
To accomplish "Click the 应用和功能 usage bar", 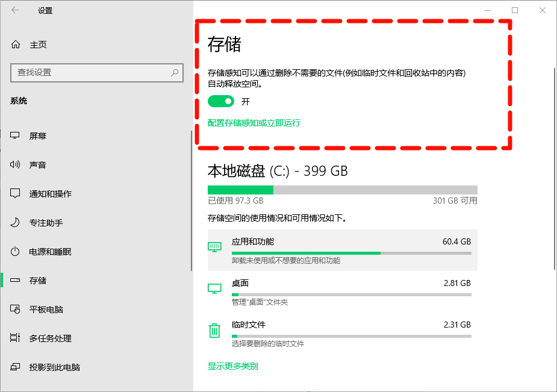I will point(351,253).
